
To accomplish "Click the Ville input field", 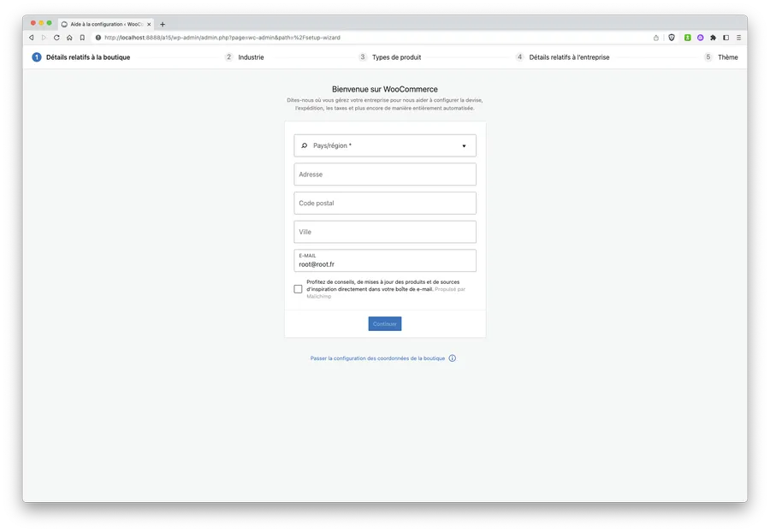I will (385, 232).
